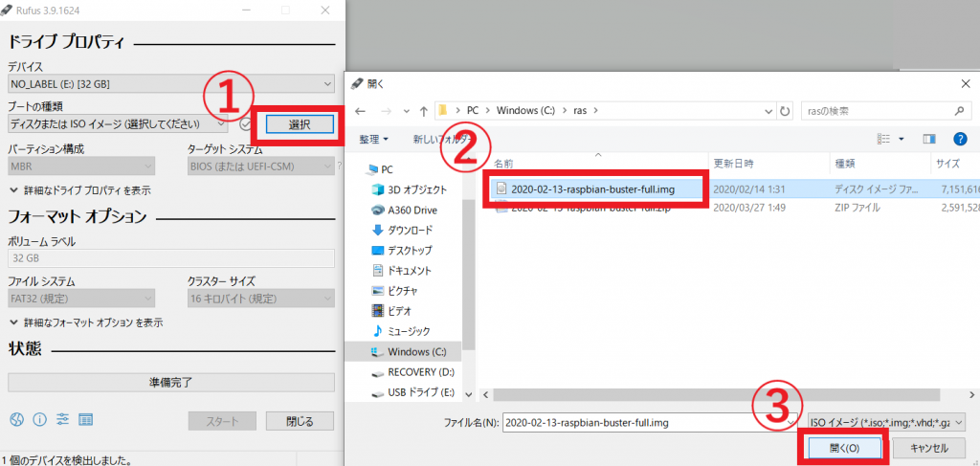This screenshot has width=980, height=466.
Task: Refresh the ras folder listing
Action: click(785, 111)
